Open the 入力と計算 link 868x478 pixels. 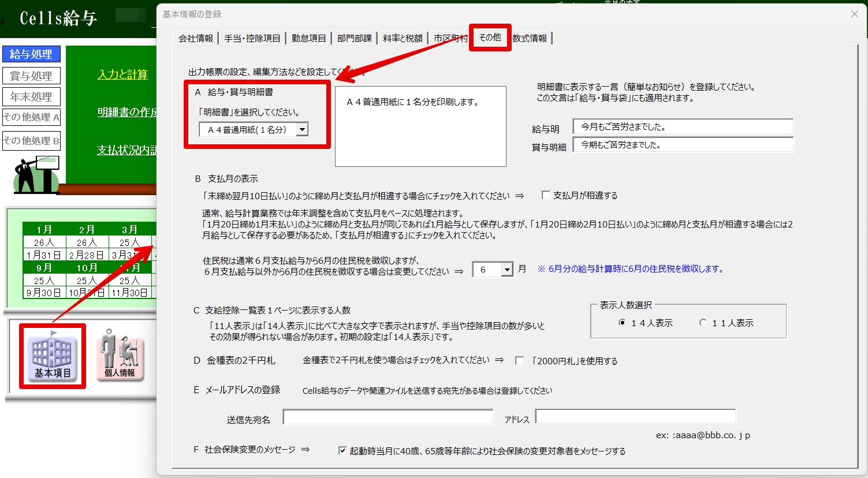click(123, 74)
